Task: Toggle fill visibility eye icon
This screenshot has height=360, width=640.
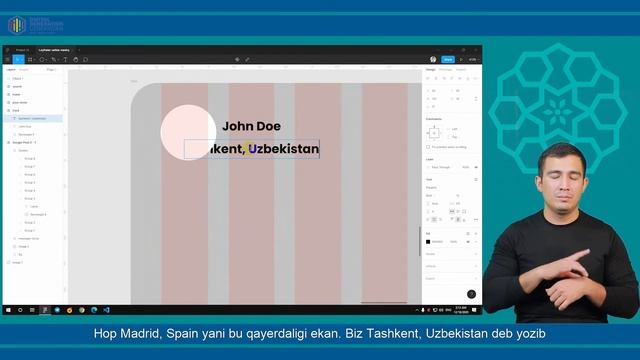Action: click(x=468, y=242)
